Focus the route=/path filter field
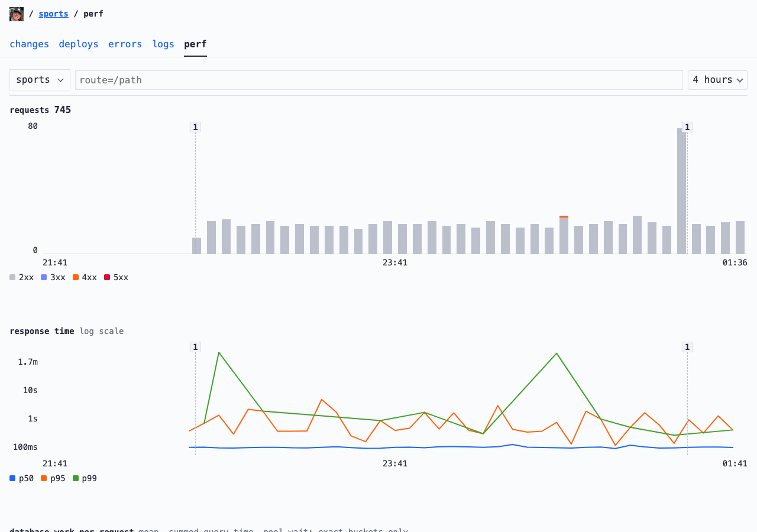Image resolution: width=757 pixels, height=532 pixels. [379, 80]
